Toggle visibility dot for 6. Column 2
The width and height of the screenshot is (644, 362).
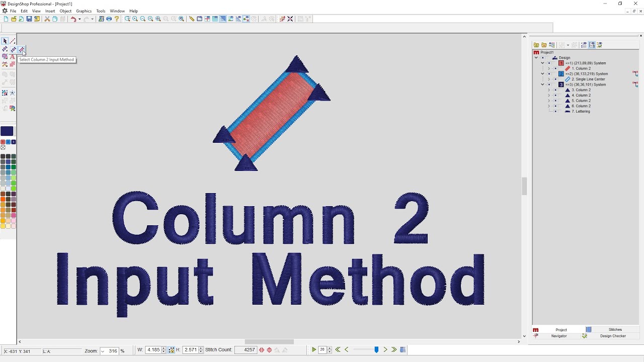555,106
